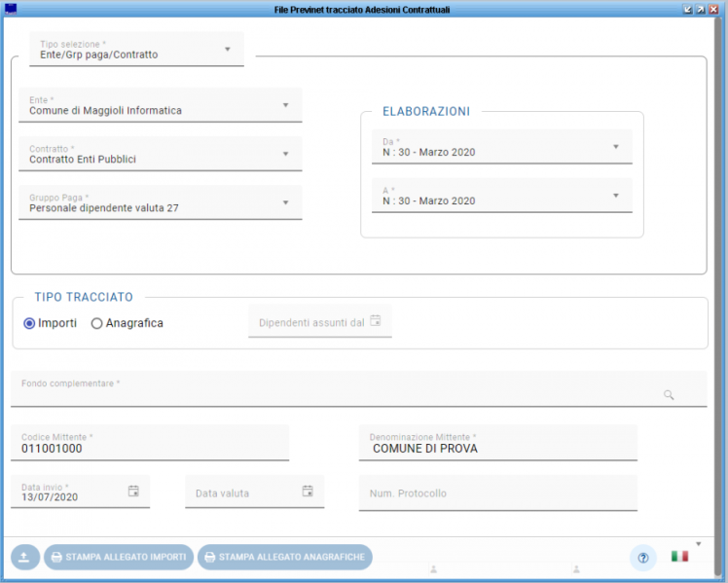Click the Fondo complementare search magnifier icon
This screenshot has width=728, height=583.
click(669, 394)
